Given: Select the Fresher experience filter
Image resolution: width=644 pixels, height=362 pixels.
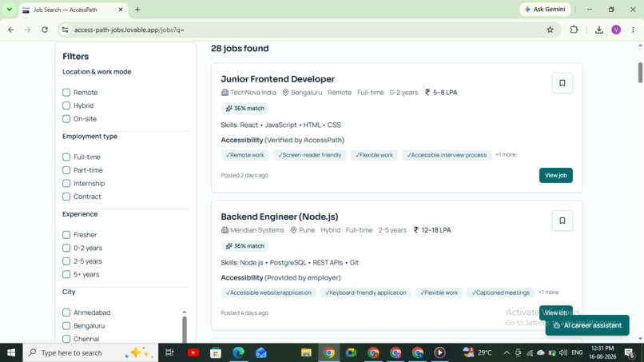Looking at the screenshot, I should tap(66, 235).
